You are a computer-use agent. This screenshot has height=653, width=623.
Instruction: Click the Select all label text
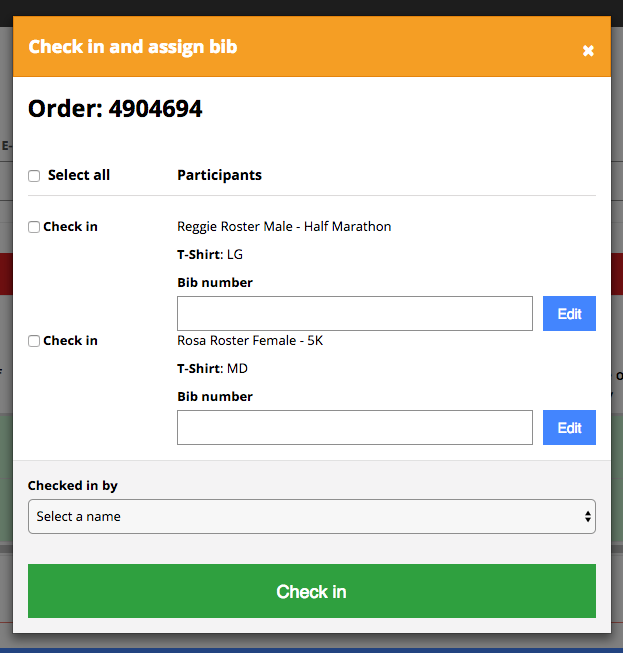[x=79, y=175]
